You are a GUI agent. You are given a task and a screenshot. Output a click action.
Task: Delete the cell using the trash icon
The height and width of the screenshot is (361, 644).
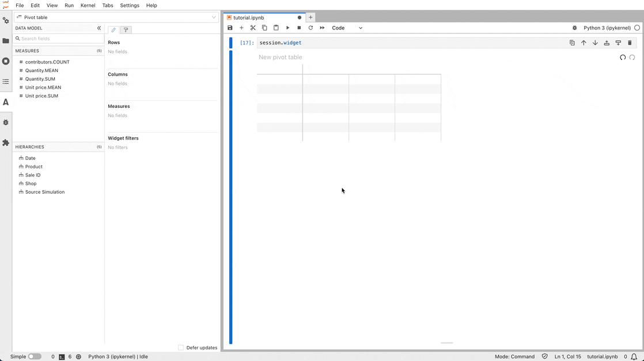[630, 43]
